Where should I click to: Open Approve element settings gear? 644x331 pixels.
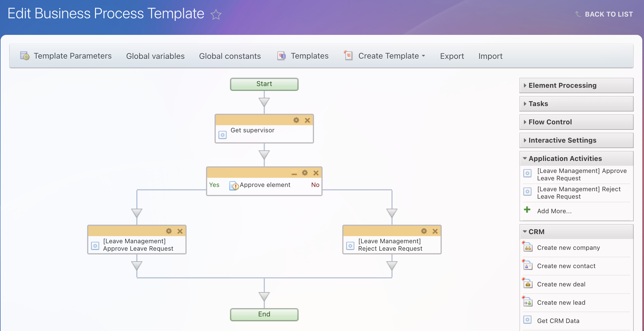pos(305,173)
